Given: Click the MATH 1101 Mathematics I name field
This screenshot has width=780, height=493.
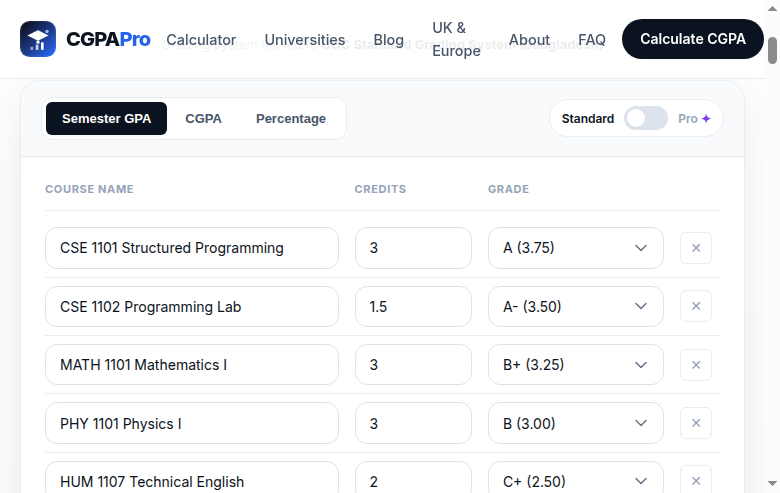Looking at the screenshot, I should click(192, 365).
